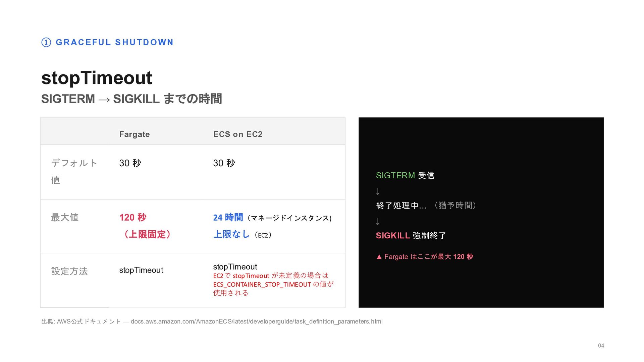Click the circled number 1 icon

tap(46, 42)
